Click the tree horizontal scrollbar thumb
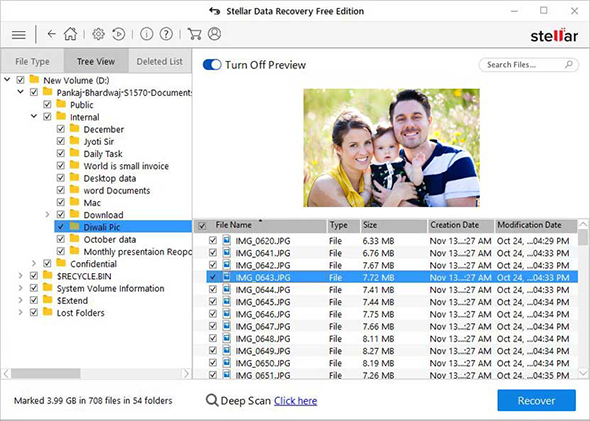590x421 pixels. point(46,374)
